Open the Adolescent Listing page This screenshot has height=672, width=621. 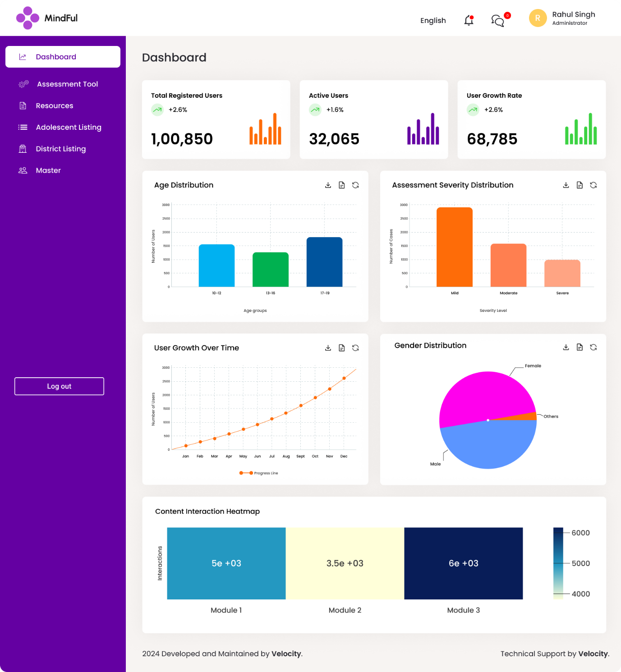point(69,127)
